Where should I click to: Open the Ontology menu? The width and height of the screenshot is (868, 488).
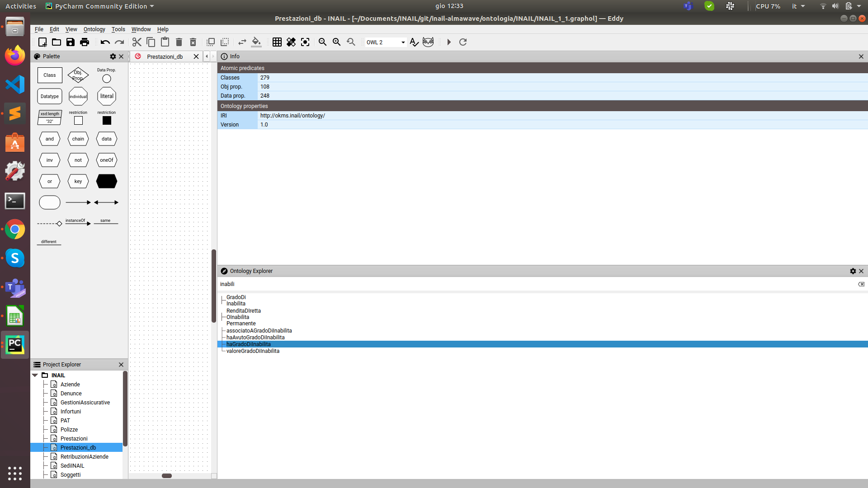[94, 29]
